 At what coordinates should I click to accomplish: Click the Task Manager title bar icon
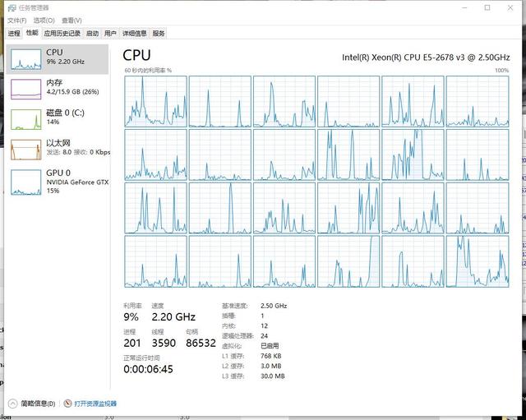[12, 7]
